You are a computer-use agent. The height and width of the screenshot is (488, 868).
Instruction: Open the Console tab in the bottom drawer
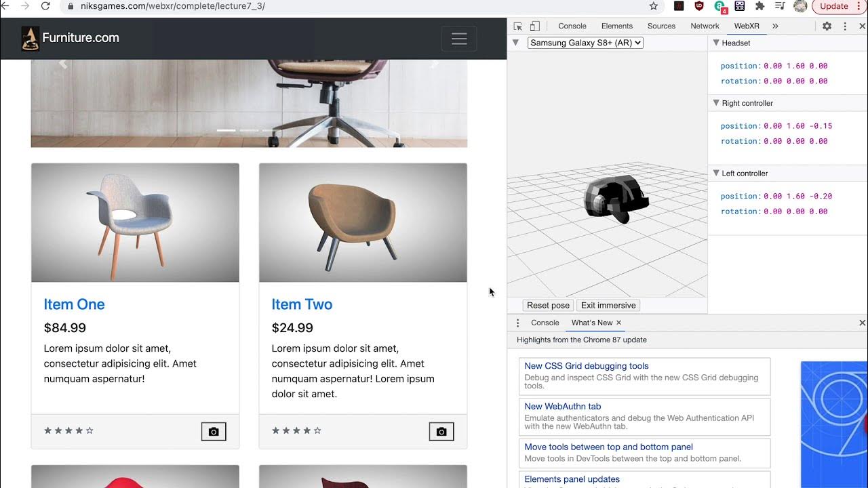pyautogui.click(x=545, y=323)
